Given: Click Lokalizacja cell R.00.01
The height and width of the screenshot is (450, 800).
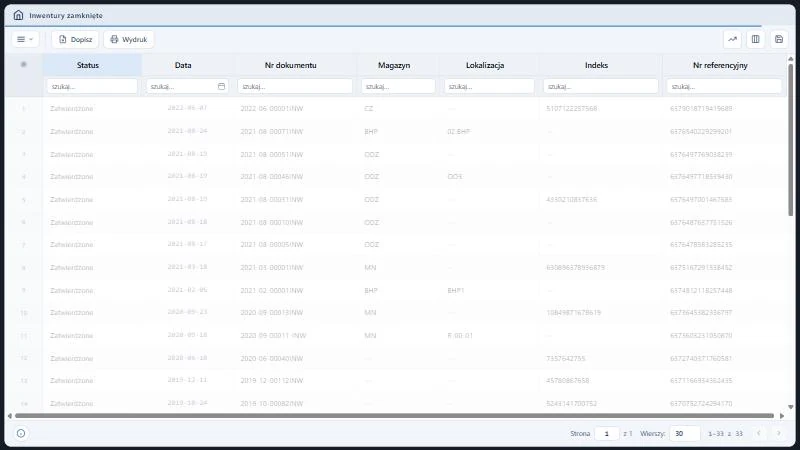Looking at the screenshot, I should (x=460, y=335).
